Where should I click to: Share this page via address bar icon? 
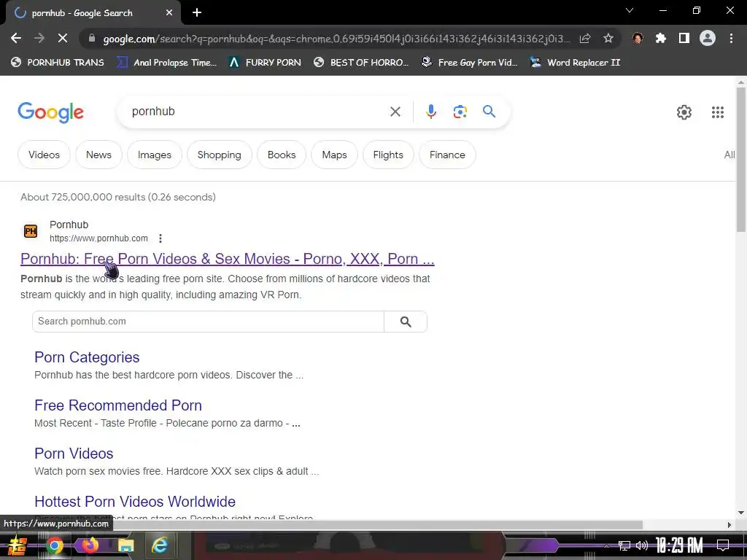click(585, 38)
